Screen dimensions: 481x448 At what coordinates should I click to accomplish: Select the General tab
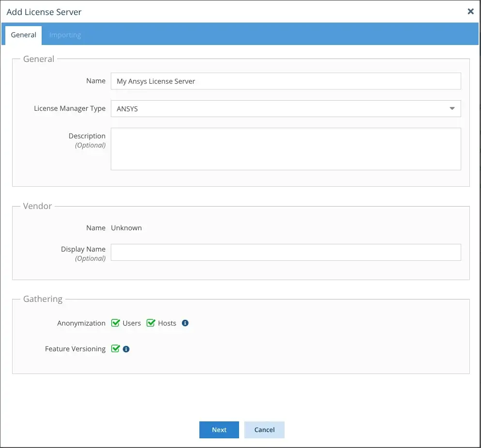[x=23, y=34]
